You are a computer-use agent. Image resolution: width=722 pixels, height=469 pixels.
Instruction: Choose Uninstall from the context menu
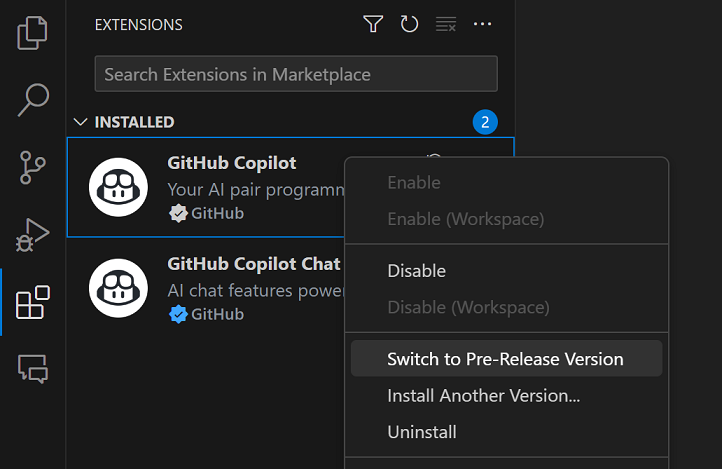click(x=421, y=432)
